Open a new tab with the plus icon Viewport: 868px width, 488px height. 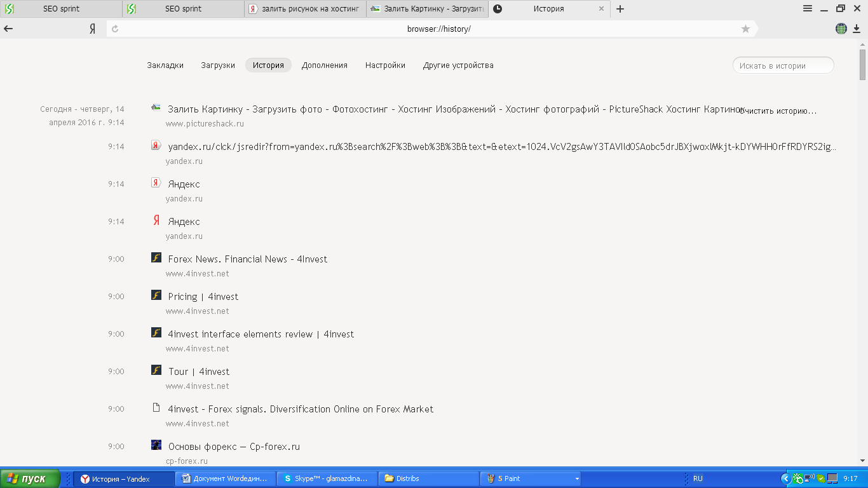point(621,9)
